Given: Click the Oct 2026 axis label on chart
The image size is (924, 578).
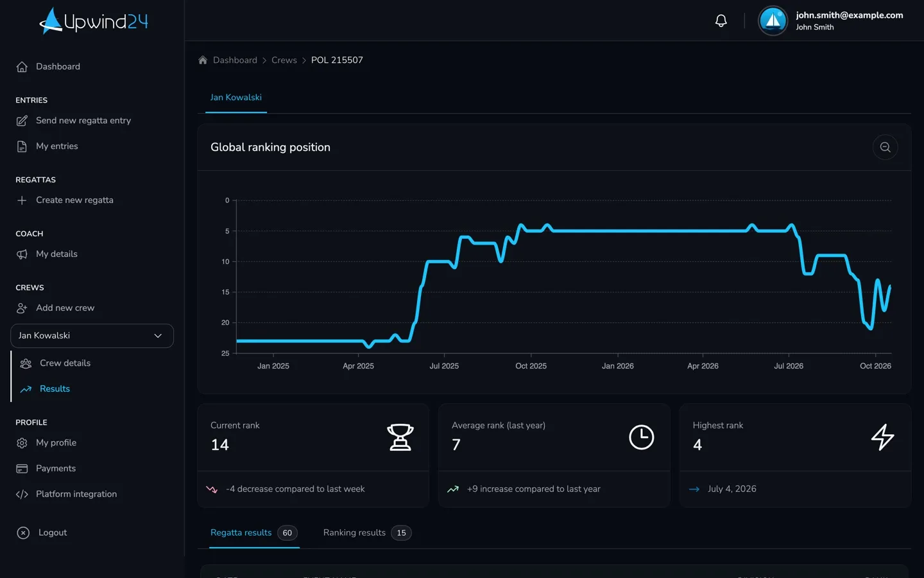Looking at the screenshot, I should point(875,366).
